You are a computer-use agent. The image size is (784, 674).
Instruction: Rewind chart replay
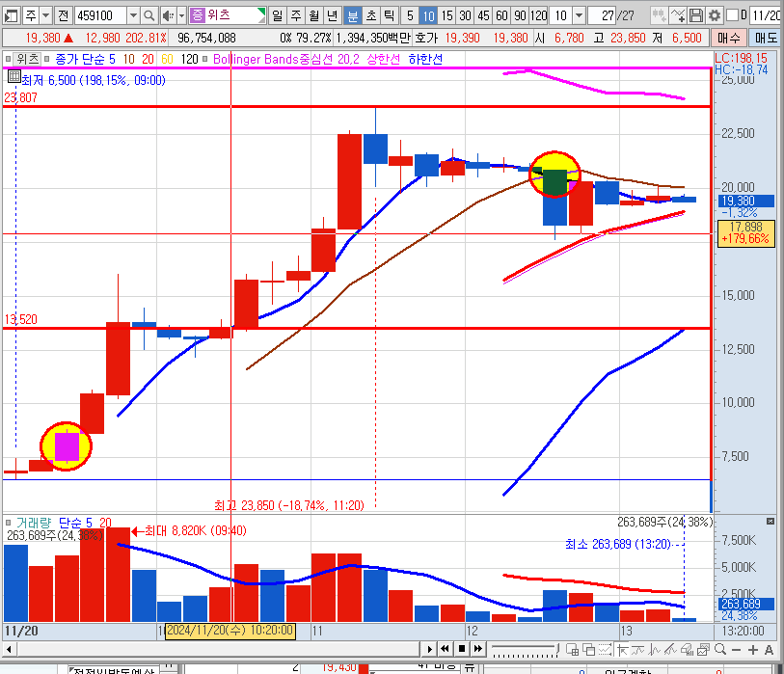(445, 649)
